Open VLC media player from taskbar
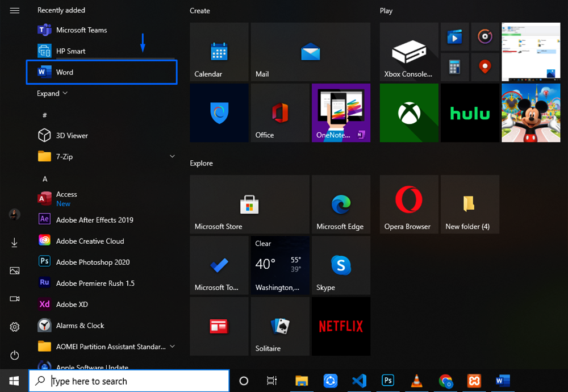 tap(417, 381)
